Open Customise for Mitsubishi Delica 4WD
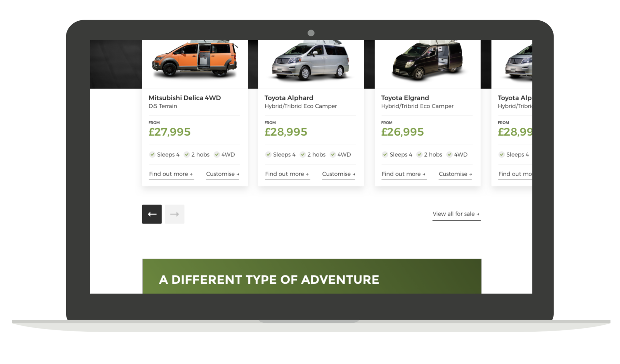The width and height of the screenshot is (620, 364). pyautogui.click(x=223, y=174)
